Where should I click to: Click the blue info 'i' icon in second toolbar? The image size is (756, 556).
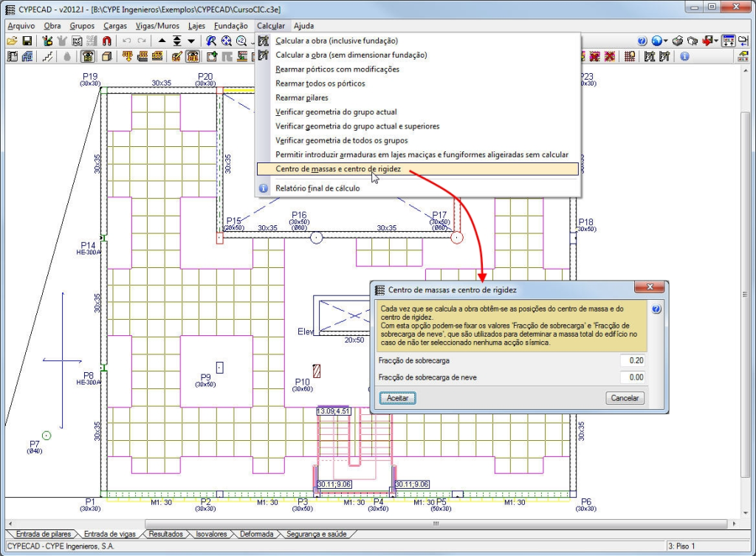tap(684, 56)
